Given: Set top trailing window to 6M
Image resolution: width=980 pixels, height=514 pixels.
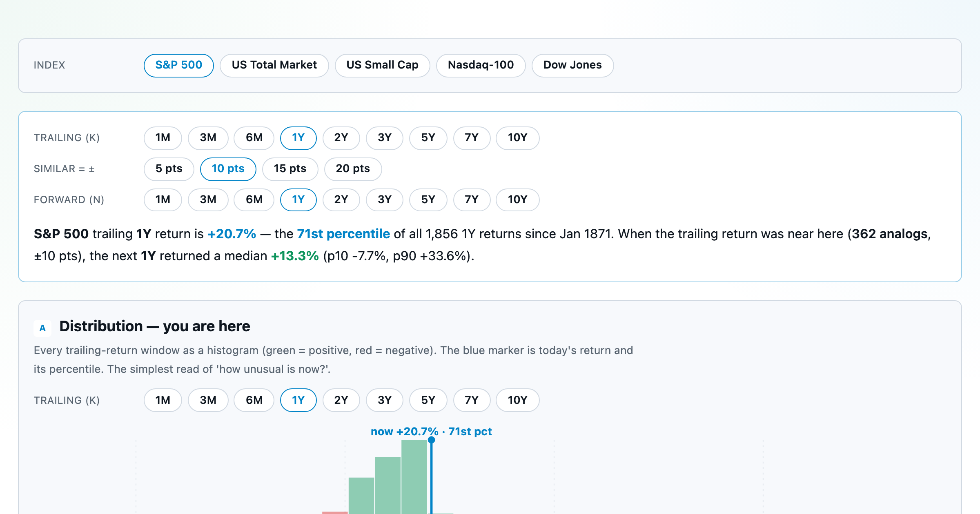Looking at the screenshot, I should coord(254,138).
